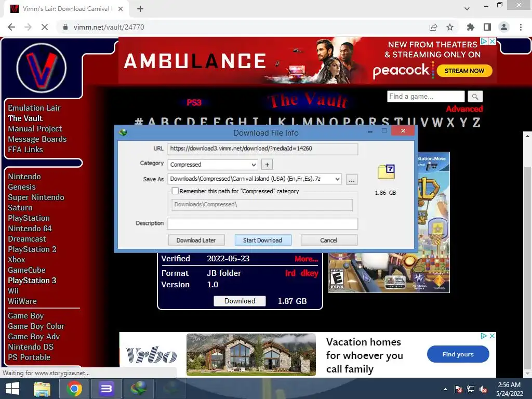Click the Vimm's Lair V logo
This screenshot has height=399, width=532.
[x=42, y=68]
